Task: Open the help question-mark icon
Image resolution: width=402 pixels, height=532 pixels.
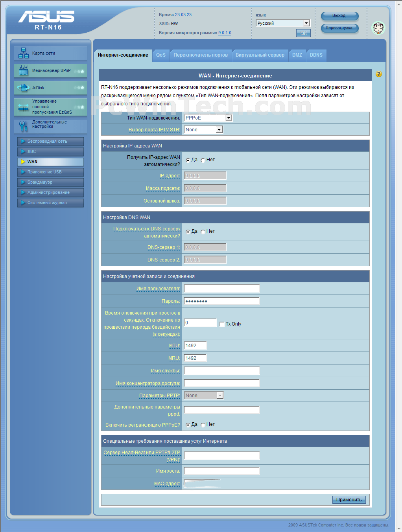Action: click(378, 74)
